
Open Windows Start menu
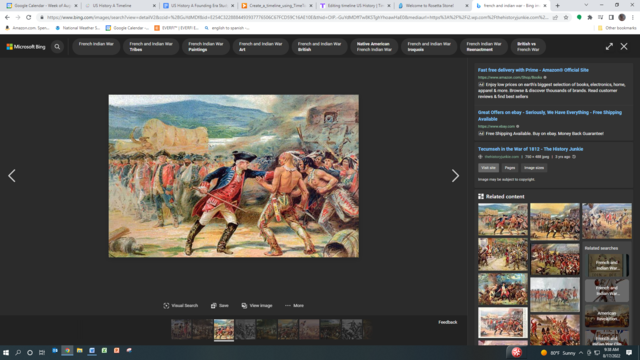(6, 352)
